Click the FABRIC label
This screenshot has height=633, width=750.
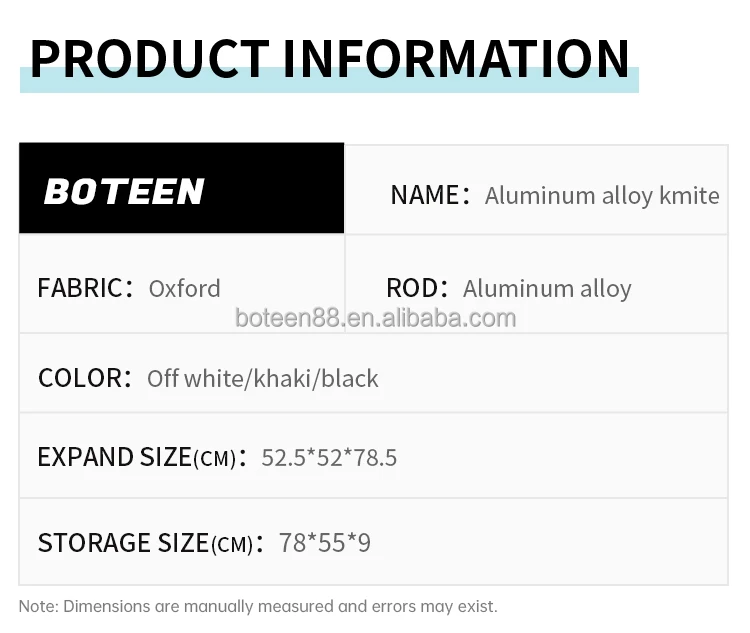pos(79,288)
